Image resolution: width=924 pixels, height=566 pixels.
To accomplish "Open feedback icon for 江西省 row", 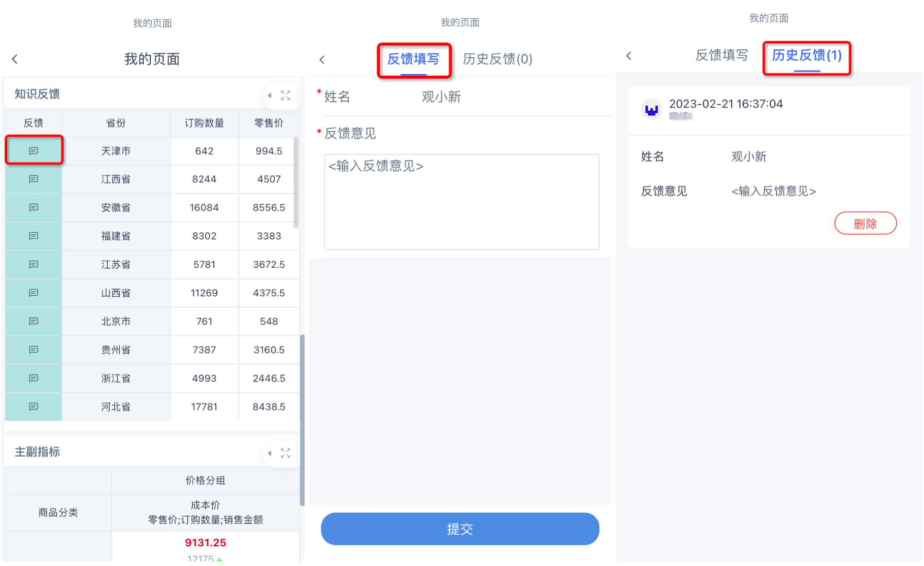I will coord(34,179).
